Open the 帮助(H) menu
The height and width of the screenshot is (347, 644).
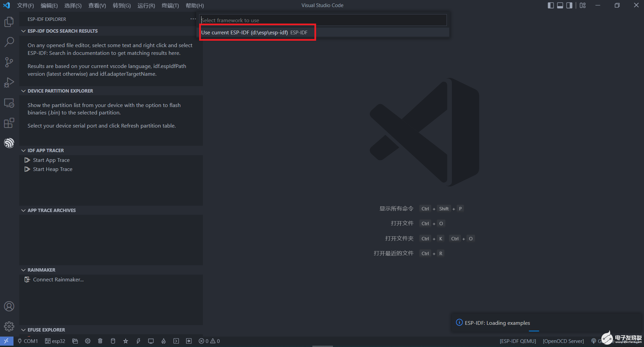[195, 5]
